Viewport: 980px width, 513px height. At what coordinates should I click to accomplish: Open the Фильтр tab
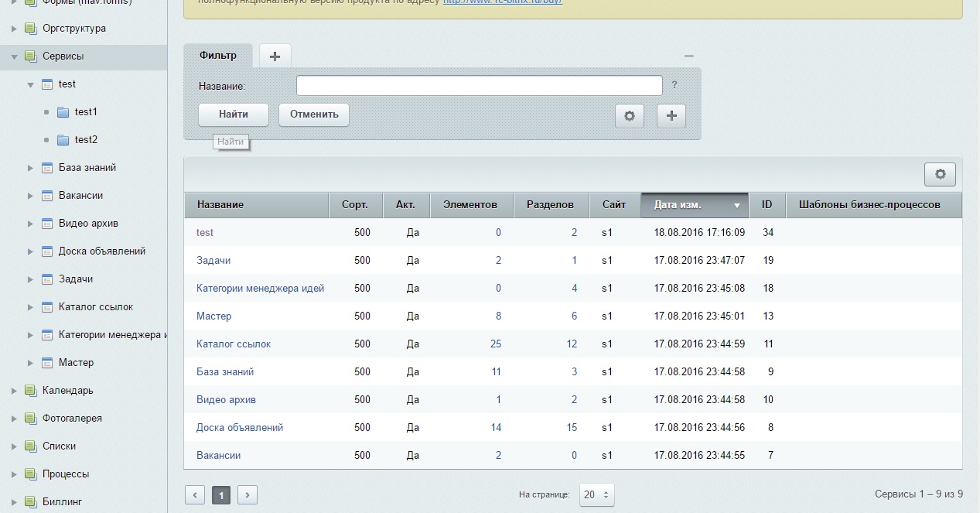tap(217, 55)
